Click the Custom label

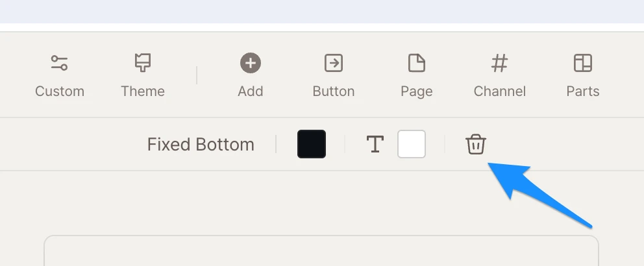tap(59, 91)
